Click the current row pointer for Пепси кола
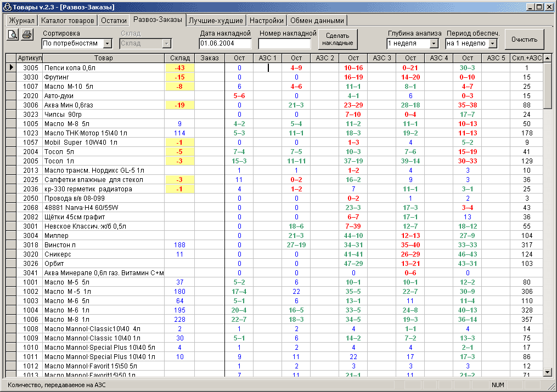The width and height of the screenshot is (557, 392). tap(11, 67)
